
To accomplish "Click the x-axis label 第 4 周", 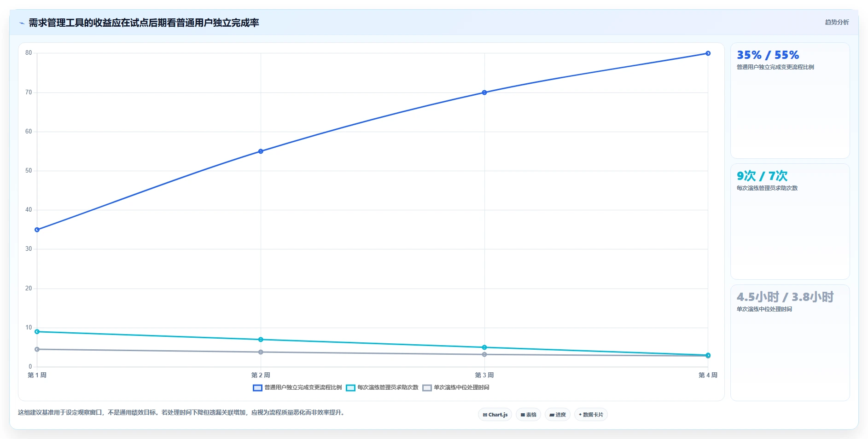I will pos(708,375).
